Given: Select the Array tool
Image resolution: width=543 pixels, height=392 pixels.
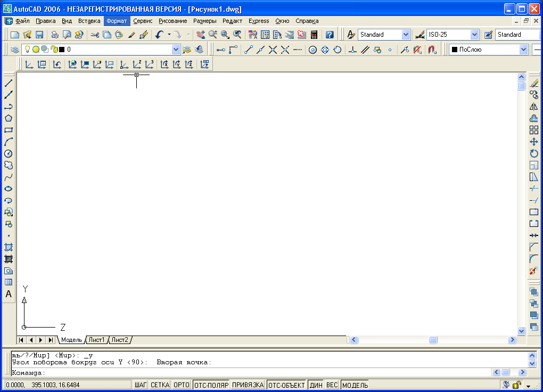Looking at the screenshot, I should pyautogui.click(x=534, y=130).
